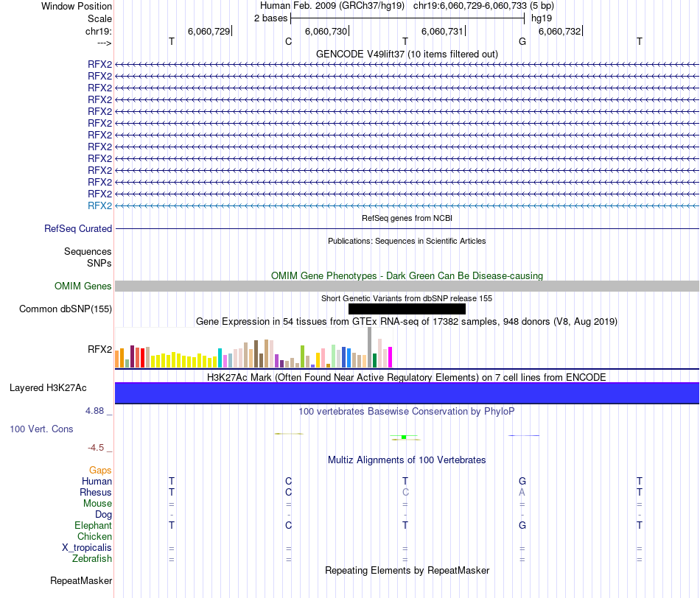This screenshot has height=598, width=700.
Task: Select the X_tropicalis species label
Action: (x=87, y=548)
